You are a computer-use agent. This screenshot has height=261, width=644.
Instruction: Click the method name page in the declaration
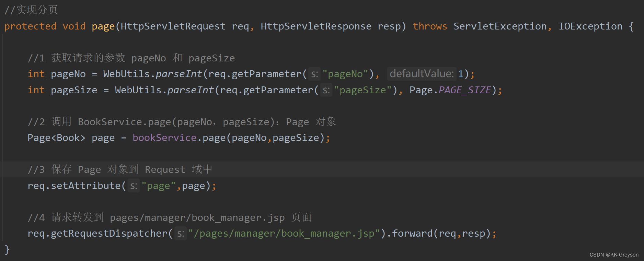coord(103,26)
